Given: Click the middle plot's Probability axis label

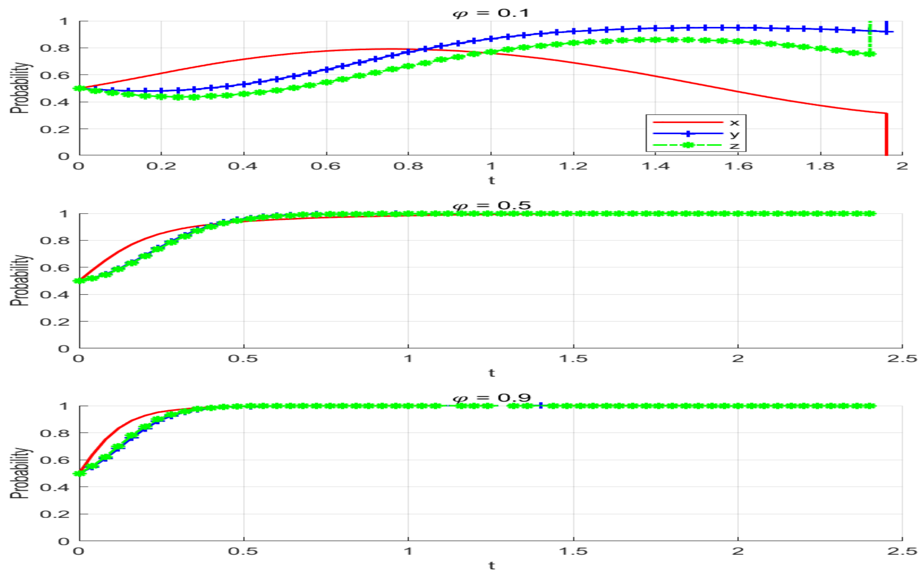Looking at the screenshot, I should pos(19,281).
